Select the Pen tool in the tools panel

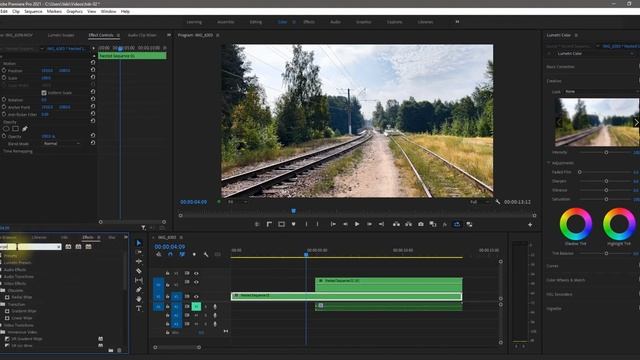coord(139,289)
